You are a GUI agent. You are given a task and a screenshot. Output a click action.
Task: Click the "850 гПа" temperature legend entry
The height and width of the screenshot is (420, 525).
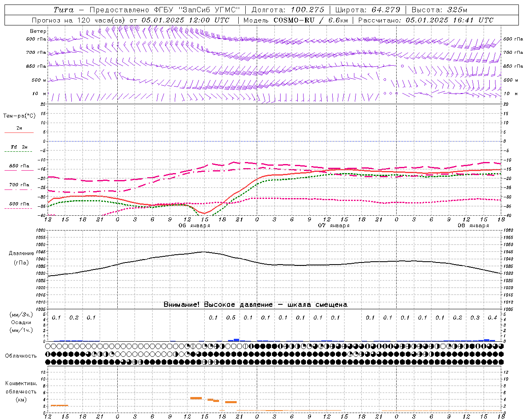click(x=19, y=166)
